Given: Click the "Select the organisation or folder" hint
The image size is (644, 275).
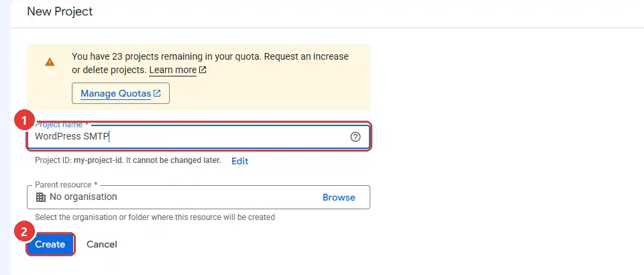Looking at the screenshot, I should pos(155,217).
